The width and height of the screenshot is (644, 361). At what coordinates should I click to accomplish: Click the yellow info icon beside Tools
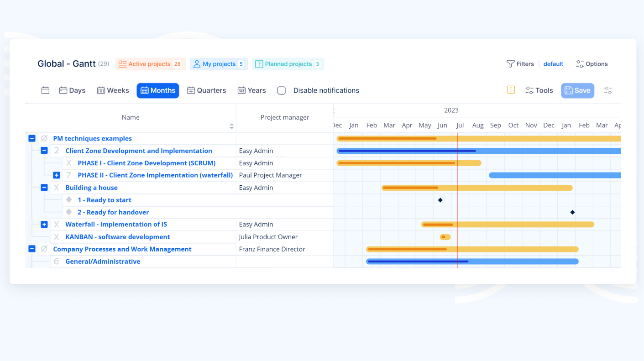pyautogui.click(x=511, y=90)
